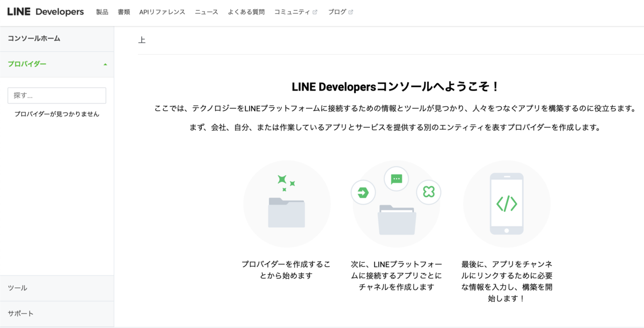Image resolution: width=644 pixels, height=328 pixels.
Task: Click the プロバイダーを作成することから始めます caption
Action: [x=286, y=270]
